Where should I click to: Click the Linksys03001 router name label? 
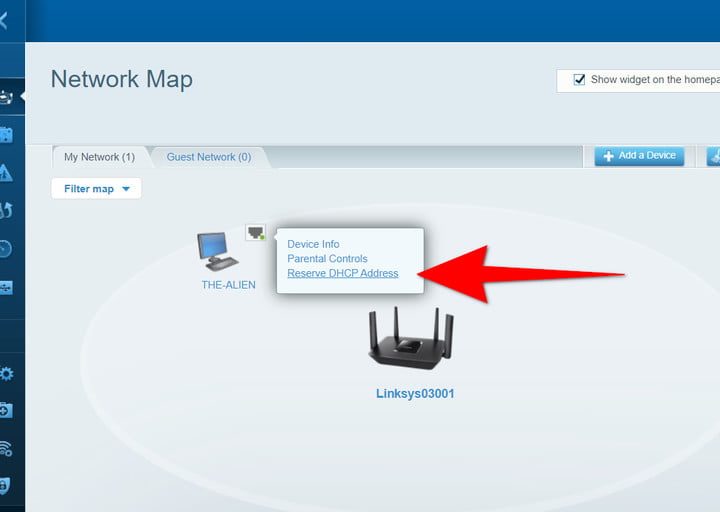point(414,393)
